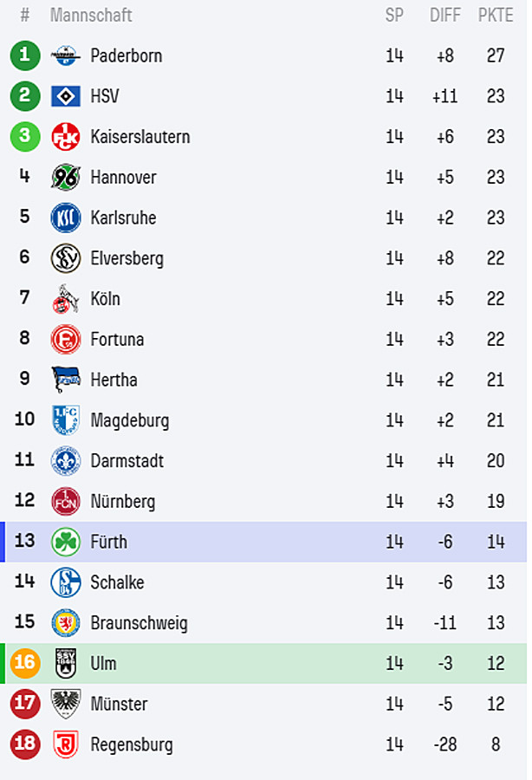Click the Hannover 96 logo

click(66, 177)
